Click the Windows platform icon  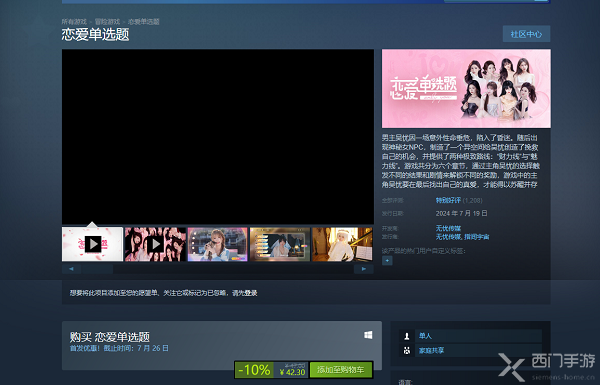tap(368, 335)
